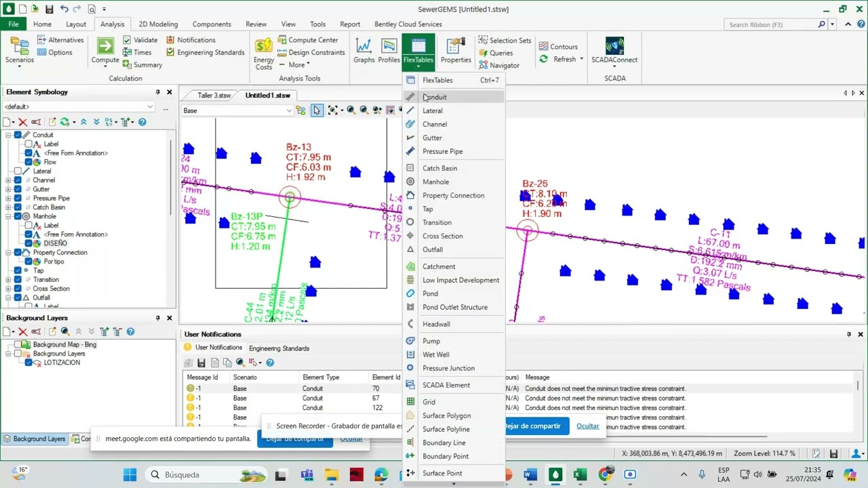Click Save icon in User Notifications toolbar
Screen dimensions: 868x488
click(201, 363)
